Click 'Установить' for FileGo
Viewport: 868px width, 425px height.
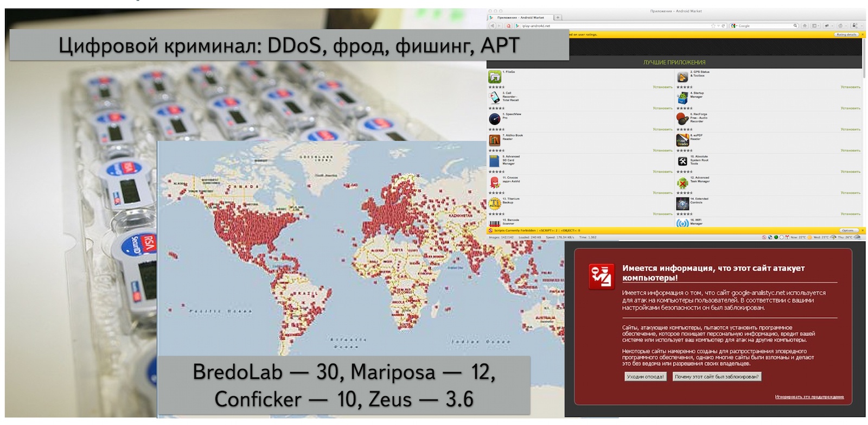(x=662, y=87)
